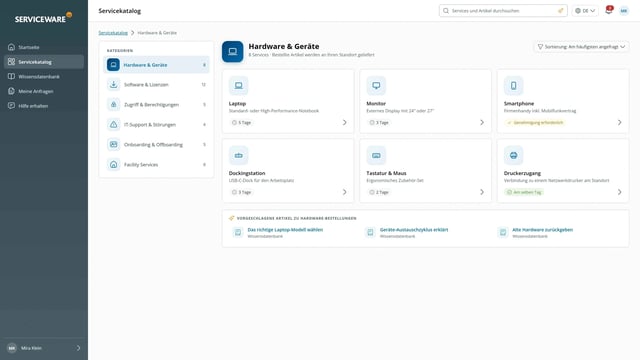640x360 pixels.
Task: Open Monitor card via its chevron arrow
Action: pyautogui.click(x=482, y=122)
